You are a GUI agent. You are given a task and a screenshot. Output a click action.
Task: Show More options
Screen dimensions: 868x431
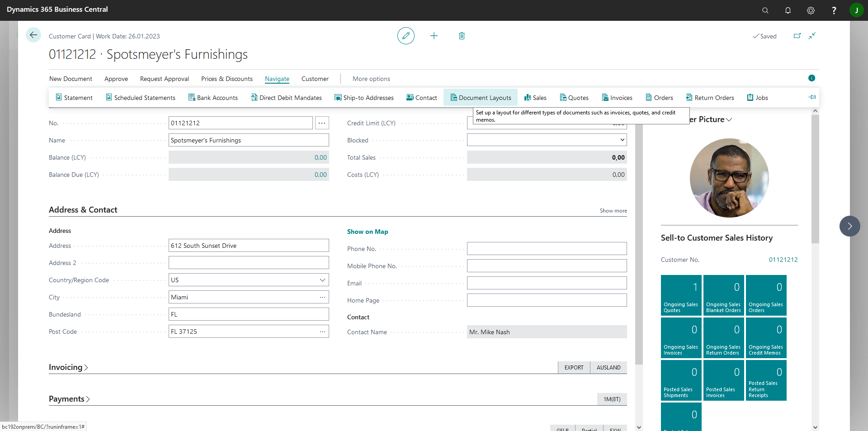point(371,79)
